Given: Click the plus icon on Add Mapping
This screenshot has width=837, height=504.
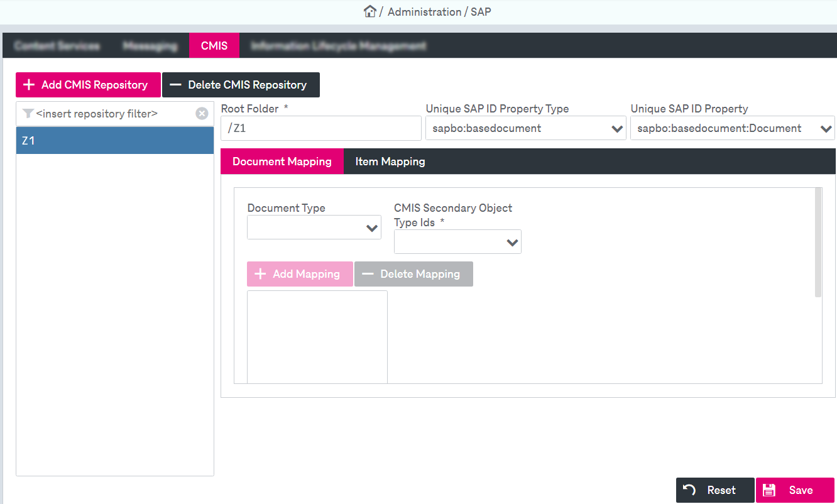Looking at the screenshot, I should coord(261,273).
